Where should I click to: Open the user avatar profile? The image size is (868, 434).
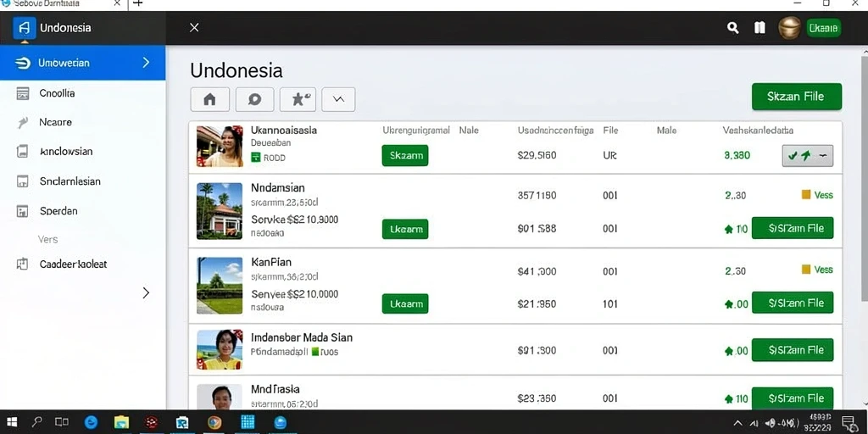point(789,28)
